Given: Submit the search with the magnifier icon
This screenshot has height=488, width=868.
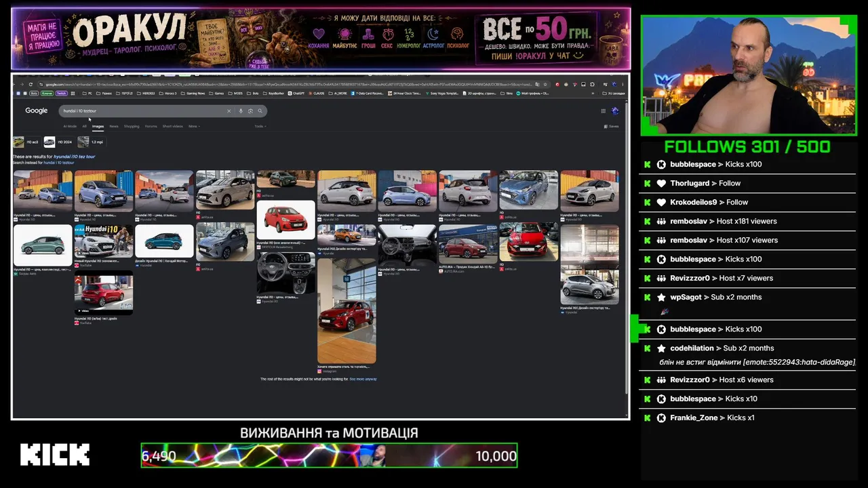Looking at the screenshot, I should pyautogui.click(x=260, y=111).
